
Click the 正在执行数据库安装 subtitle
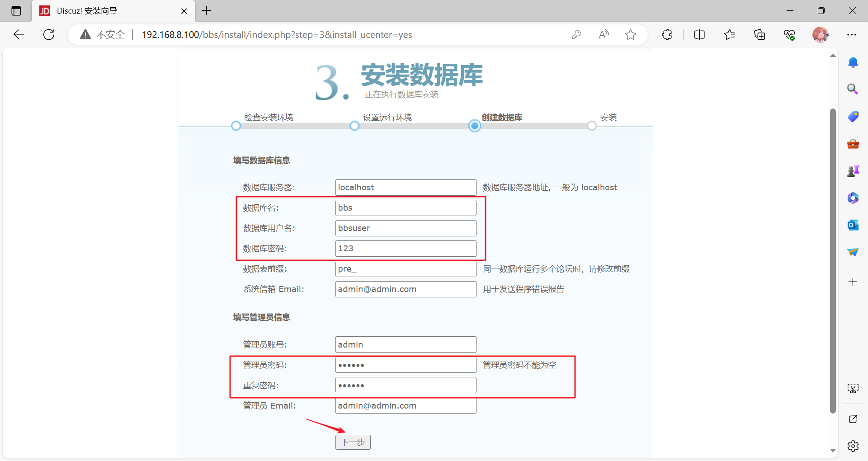pyautogui.click(x=401, y=94)
